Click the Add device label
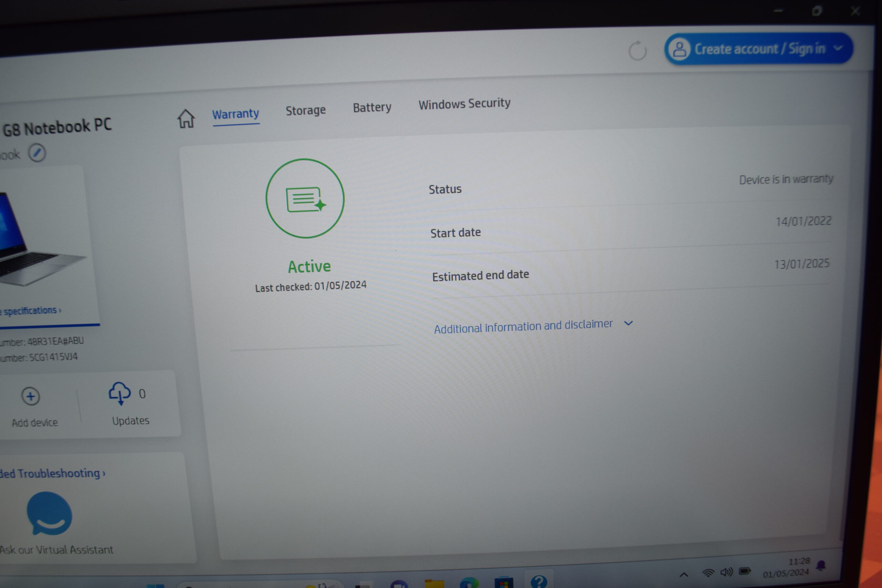Viewport: 882px width, 588px height. [x=34, y=423]
